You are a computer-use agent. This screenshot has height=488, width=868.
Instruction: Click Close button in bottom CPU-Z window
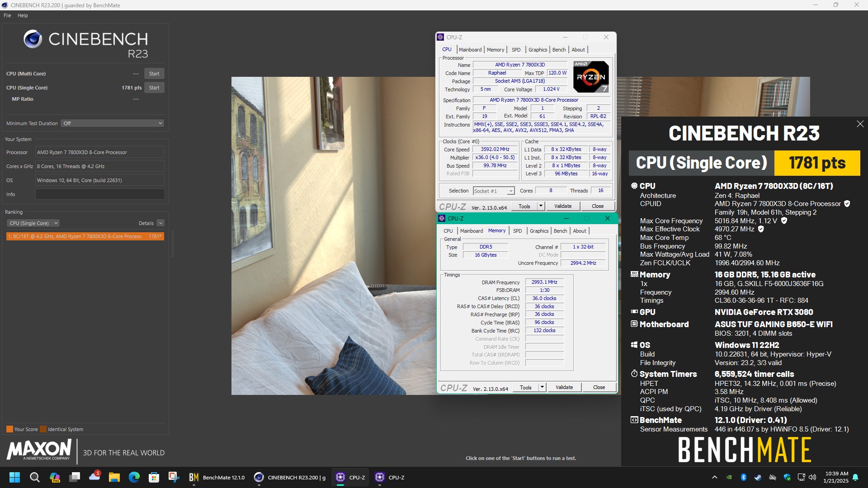pyautogui.click(x=599, y=387)
